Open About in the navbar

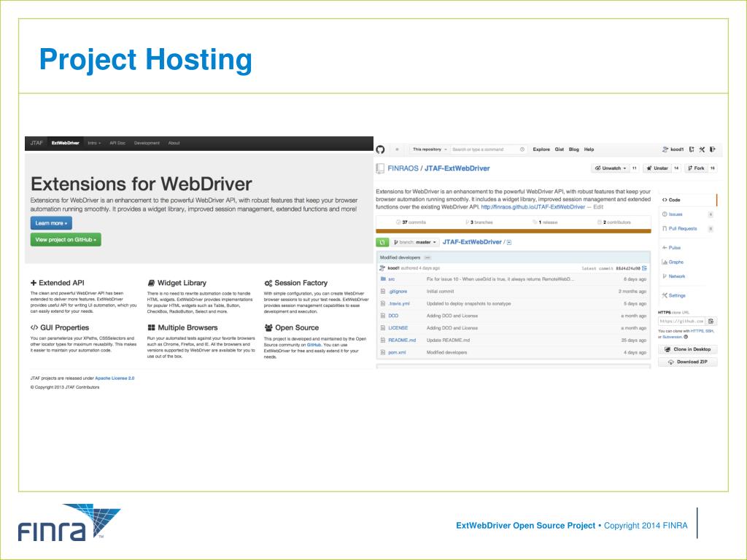(x=174, y=144)
